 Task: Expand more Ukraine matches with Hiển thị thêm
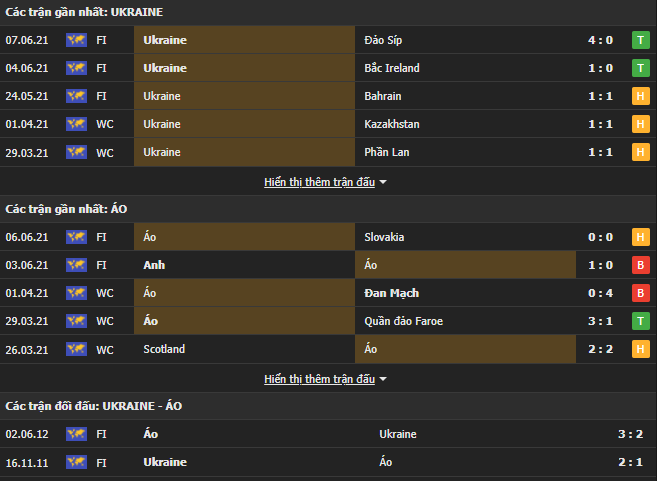[319, 182]
